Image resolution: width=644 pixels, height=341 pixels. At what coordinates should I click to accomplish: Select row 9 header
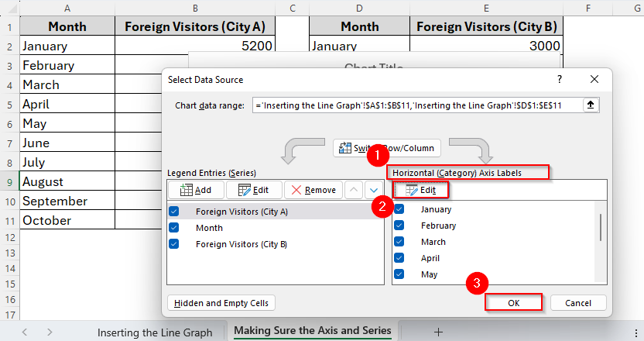10,182
